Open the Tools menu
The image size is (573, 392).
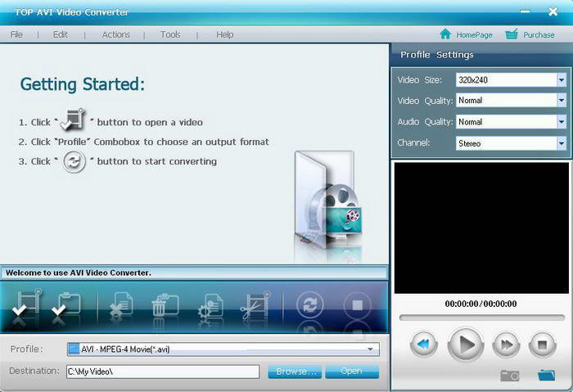pyautogui.click(x=170, y=34)
